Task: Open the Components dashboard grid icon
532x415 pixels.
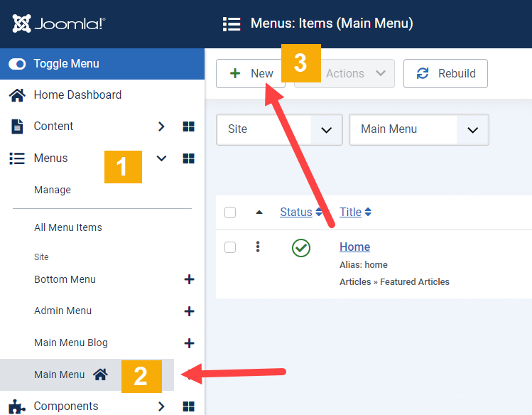Action: (x=189, y=406)
